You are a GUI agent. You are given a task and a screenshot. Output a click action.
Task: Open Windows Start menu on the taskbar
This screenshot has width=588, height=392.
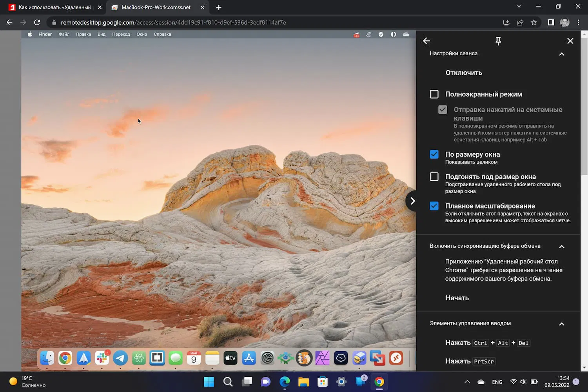[x=209, y=381]
